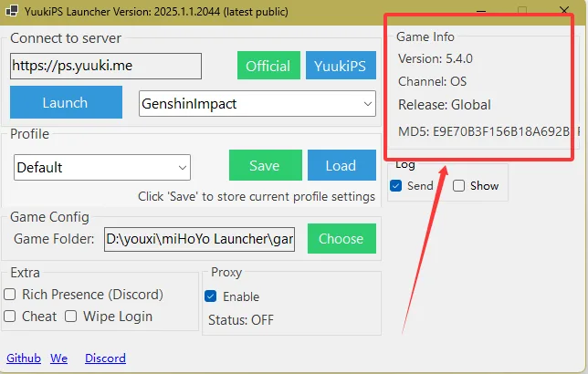Tick the Log Show checkbox
This screenshot has width=588, height=374.
458,185
